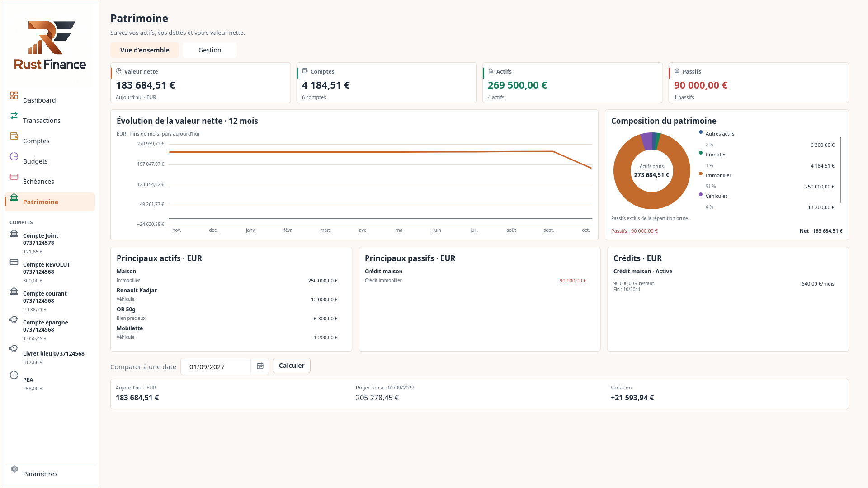This screenshot has width=868, height=488.
Task: Open the Budgets pie chart icon
Action: (14, 156)
